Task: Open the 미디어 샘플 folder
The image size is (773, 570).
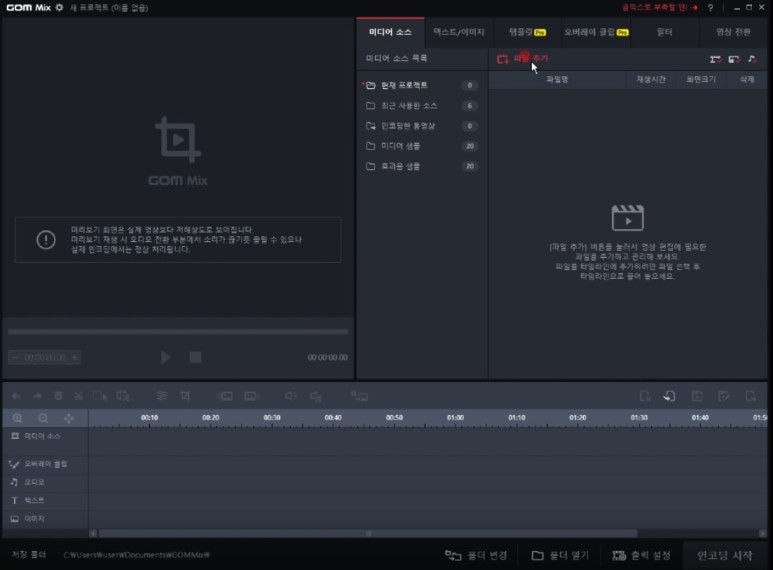Action: click(x=422, y=146)
